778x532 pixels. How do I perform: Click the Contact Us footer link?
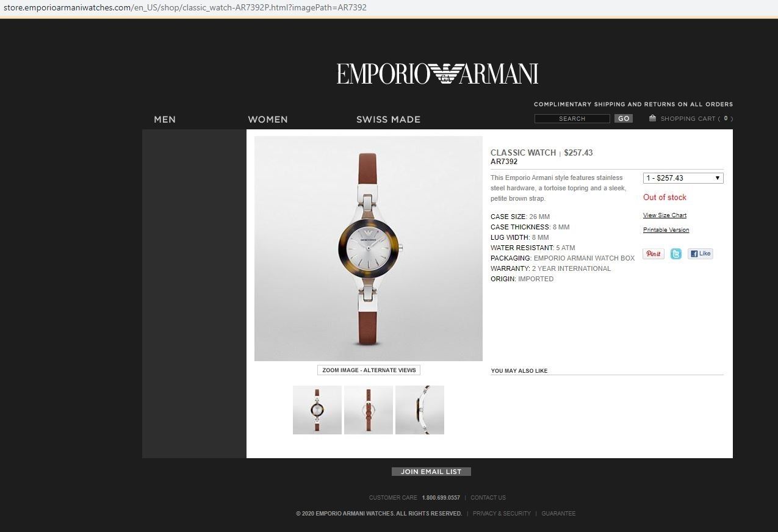(x=488, y=498)
